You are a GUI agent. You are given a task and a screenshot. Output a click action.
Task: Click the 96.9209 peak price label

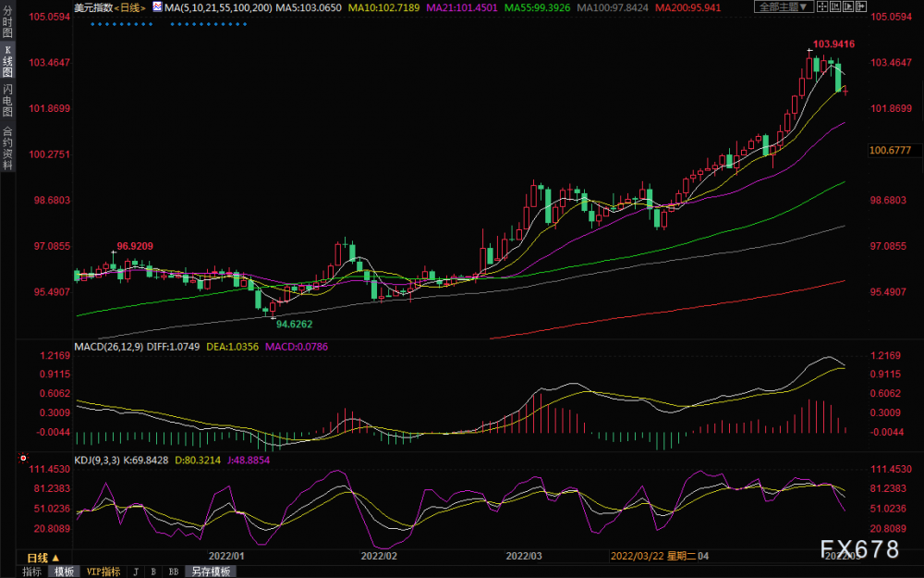tap(135, 246)
